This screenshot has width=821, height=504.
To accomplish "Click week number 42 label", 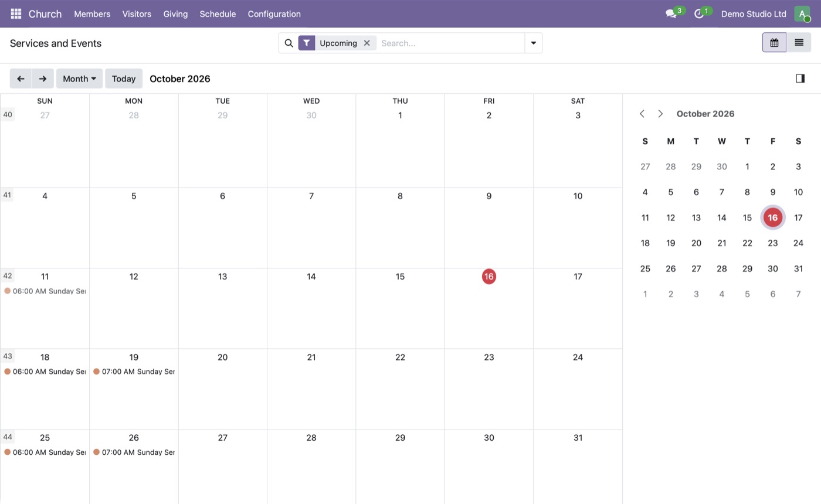I will click(8, 275).
